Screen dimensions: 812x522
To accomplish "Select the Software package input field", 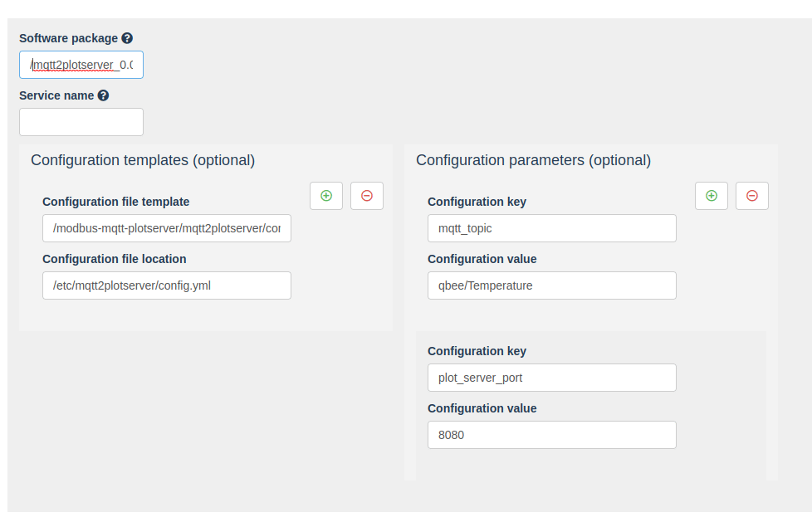I will pyautogui.click(x=81, y=64).
